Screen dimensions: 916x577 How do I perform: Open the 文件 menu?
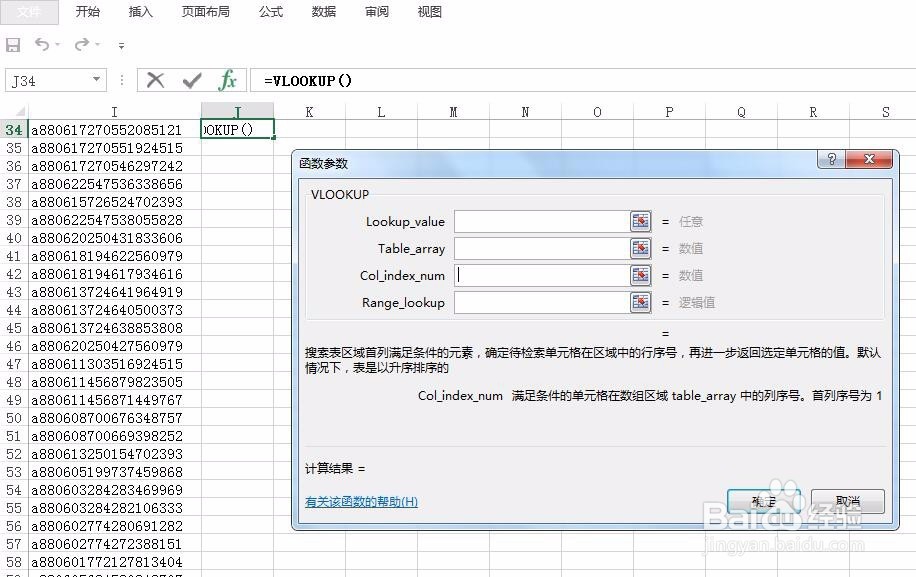point(30,12)
